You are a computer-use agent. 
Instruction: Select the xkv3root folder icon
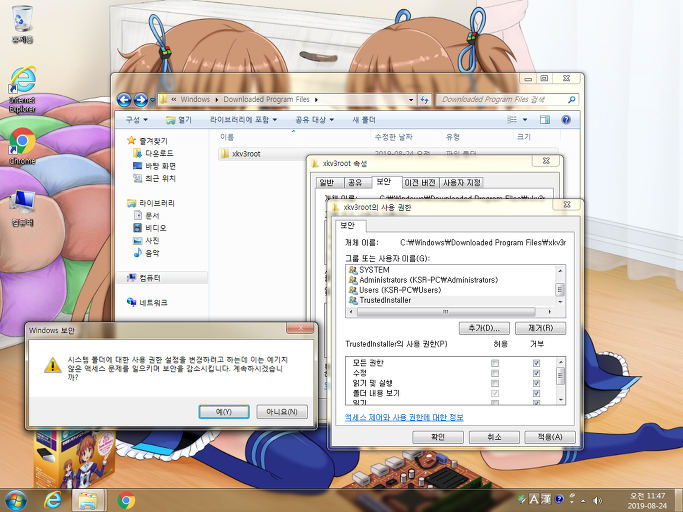click(225, 153)
